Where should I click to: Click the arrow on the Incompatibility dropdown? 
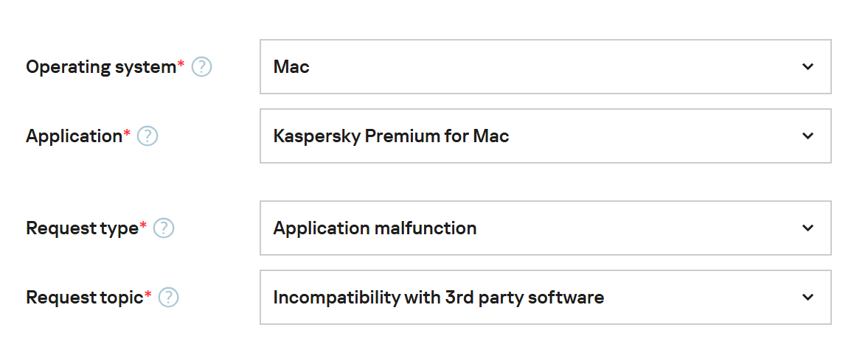pyautogui.click(x=808, y=298)
